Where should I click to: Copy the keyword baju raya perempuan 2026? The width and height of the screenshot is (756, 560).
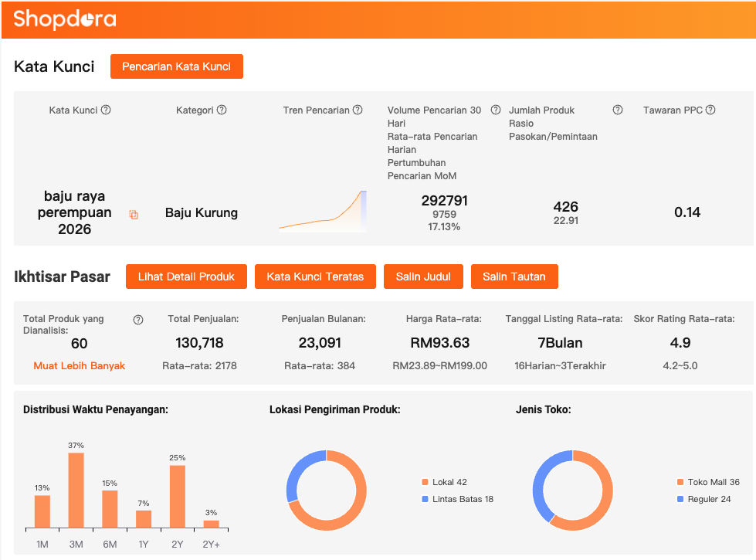tap(134, 215)
